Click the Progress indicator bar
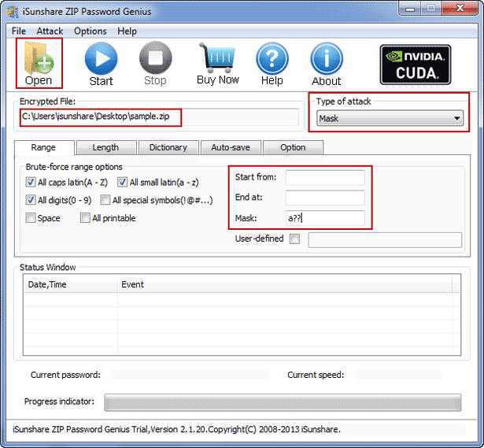 (x=283, y=402)
